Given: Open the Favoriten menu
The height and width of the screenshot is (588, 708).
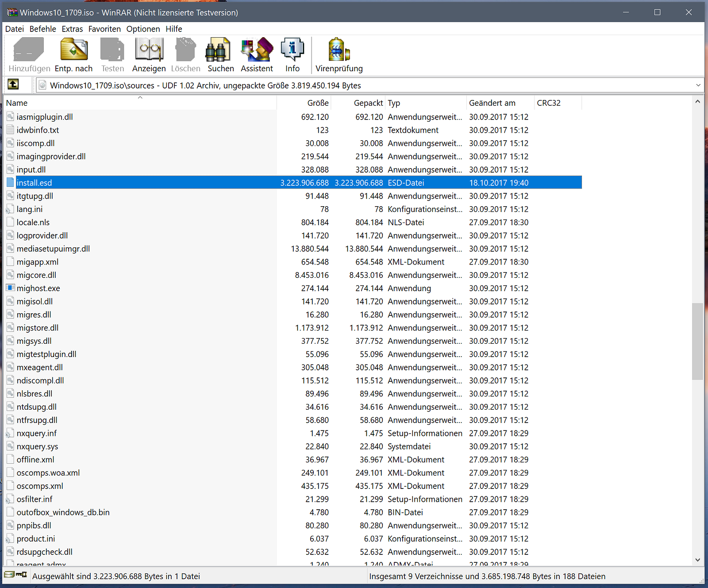Looking at the screenshot, I should pos(104,29).
